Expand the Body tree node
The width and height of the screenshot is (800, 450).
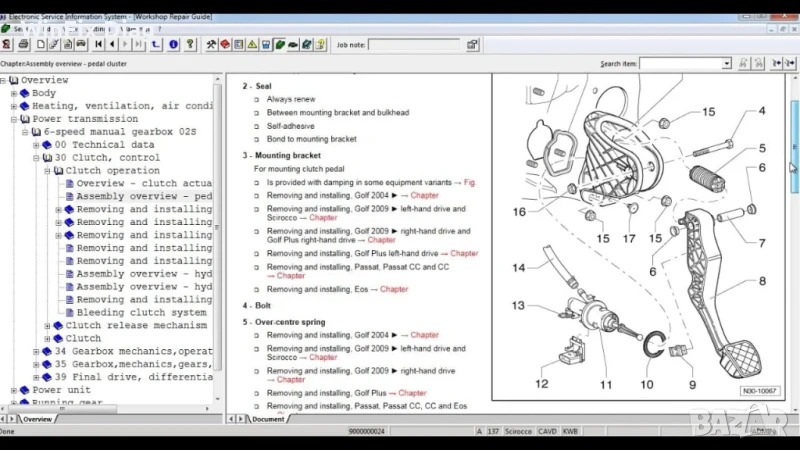tap(14, 93)
